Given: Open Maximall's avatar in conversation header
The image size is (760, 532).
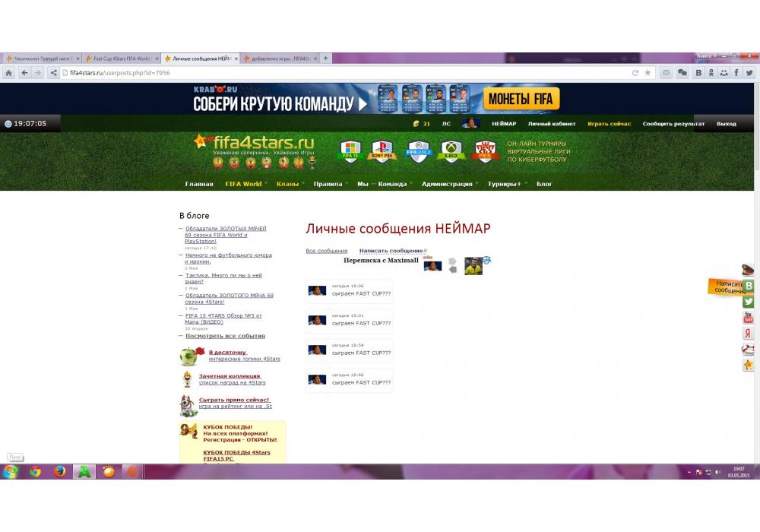Looking at the screenshot, I should click(432, 266).
